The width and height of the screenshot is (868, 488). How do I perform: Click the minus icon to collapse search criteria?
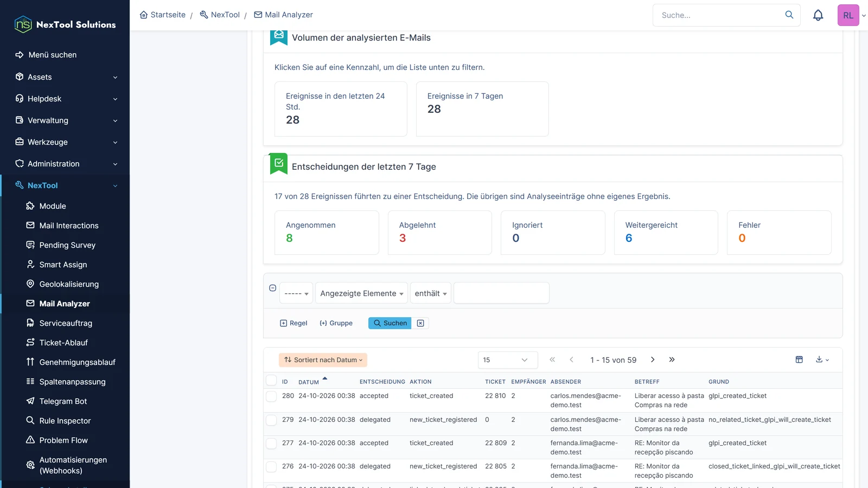273,288
